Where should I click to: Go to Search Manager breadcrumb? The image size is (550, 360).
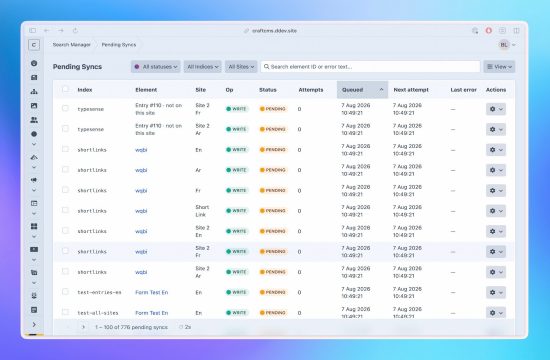tap(72, 45)
